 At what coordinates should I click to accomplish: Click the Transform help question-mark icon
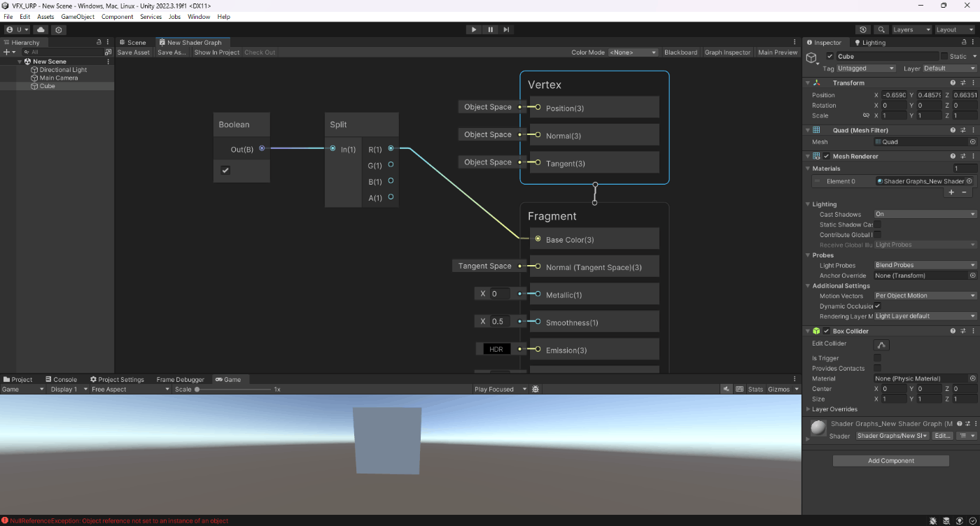[953, 83]
